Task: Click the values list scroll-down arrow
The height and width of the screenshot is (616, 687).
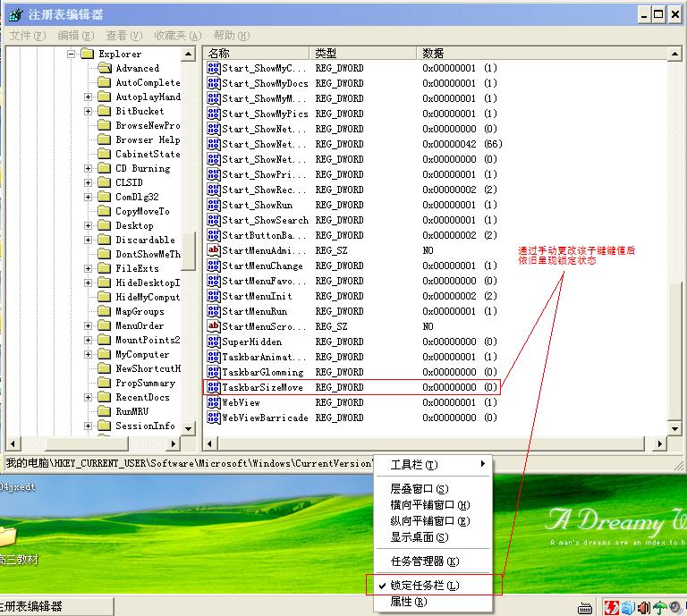Action: tap(674, 428)
